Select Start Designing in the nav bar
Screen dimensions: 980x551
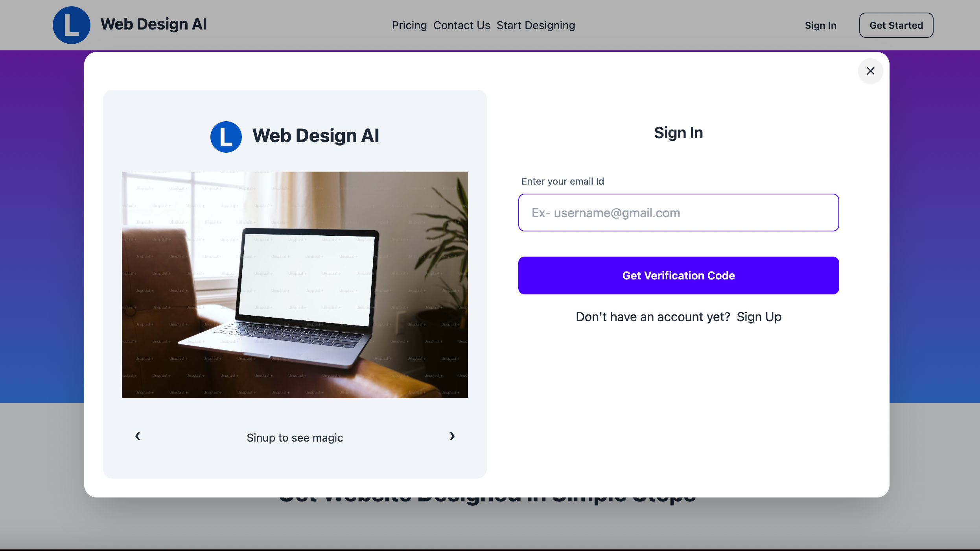click(x=536, y=25)
